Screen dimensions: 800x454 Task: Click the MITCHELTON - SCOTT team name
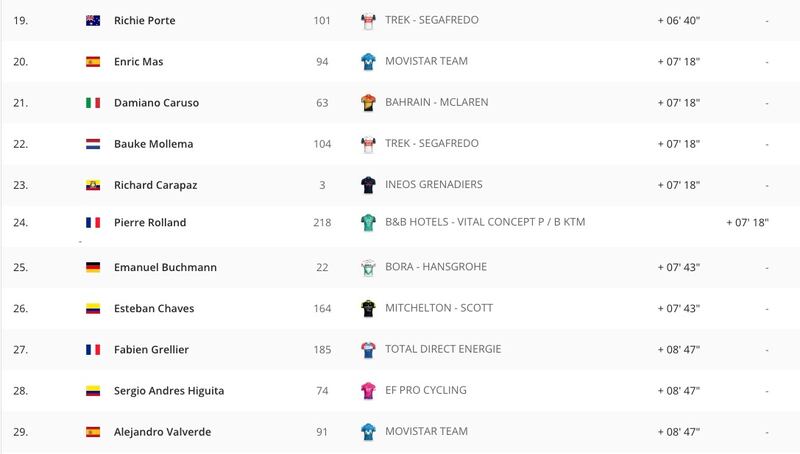[x=439, y=308]
